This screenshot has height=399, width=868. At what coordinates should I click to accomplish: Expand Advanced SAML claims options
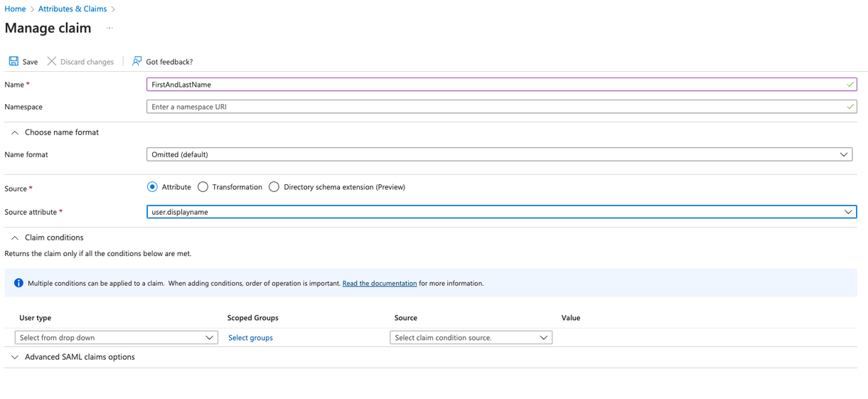pyautogui.click(x=15, y=357)
